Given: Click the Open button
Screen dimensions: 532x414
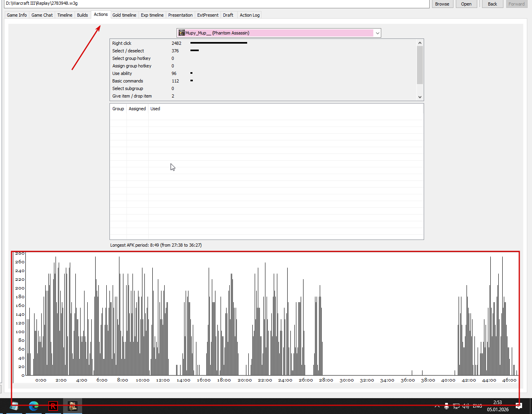Looking at the screenshot, I should point(466,4).
